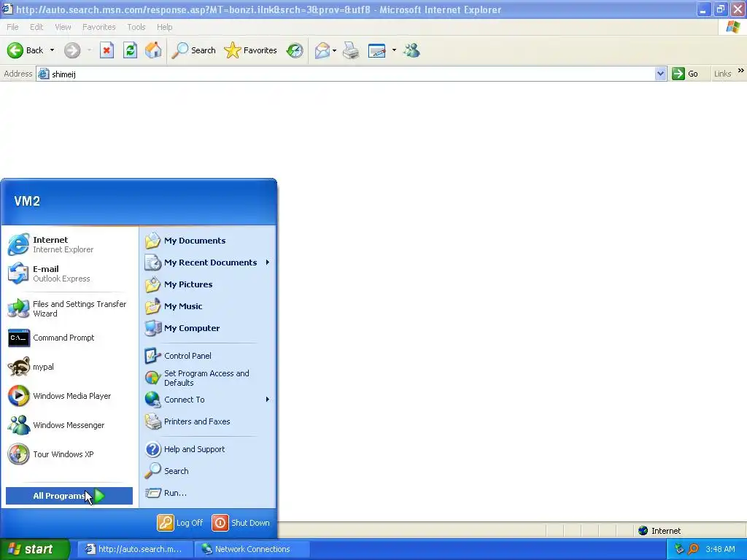This screenshot has width=747, height=560.
Task: Click the Edit page icon in toolbar
Action: point(377,50)
